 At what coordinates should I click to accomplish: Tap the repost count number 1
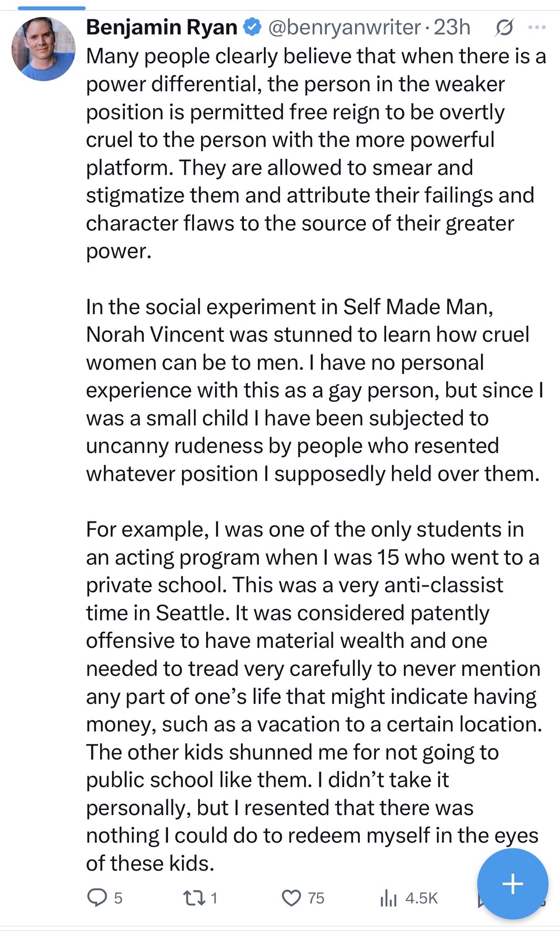click(x=214, y=897)
